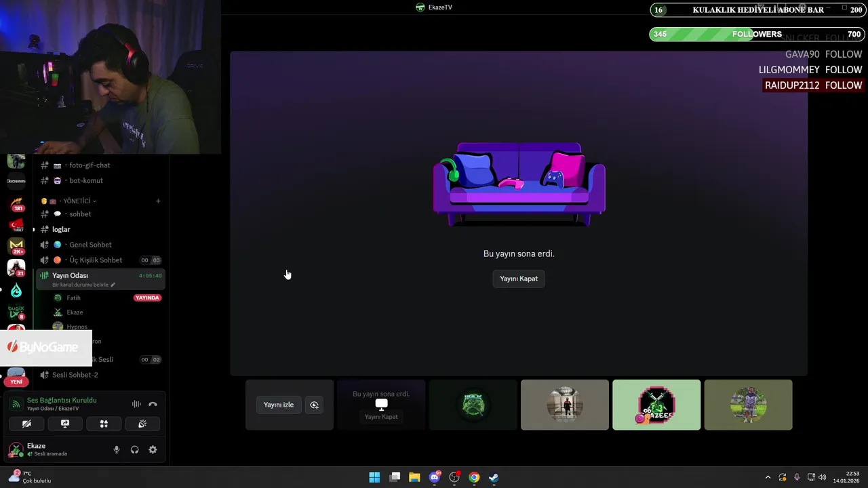The width and height of the screenshot is (868, 488).
Task: Open the M server with the 2K+ badge
Action: point(16,246)
